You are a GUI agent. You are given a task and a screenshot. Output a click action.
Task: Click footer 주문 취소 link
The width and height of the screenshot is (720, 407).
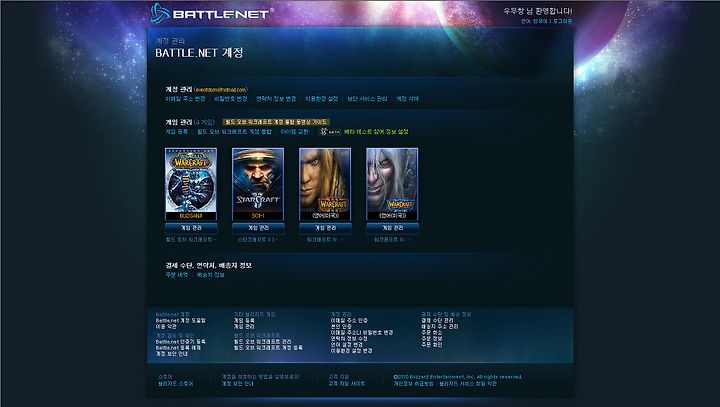[432, 333]
